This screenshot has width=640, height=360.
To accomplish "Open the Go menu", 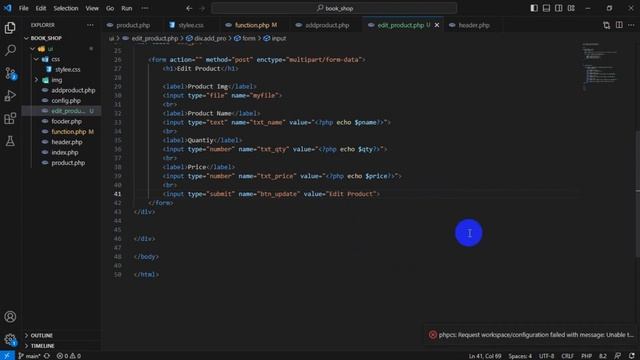I will (x=110, y=8).
